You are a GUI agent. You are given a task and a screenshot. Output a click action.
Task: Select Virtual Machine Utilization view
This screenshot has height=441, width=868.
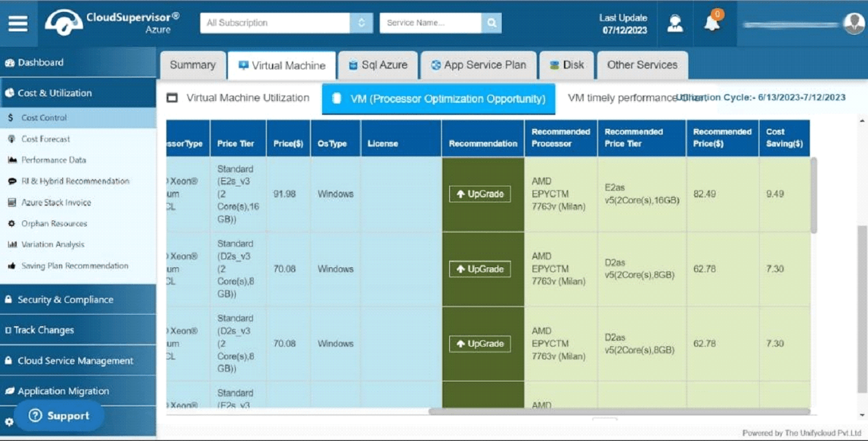[x=239, y=98]
